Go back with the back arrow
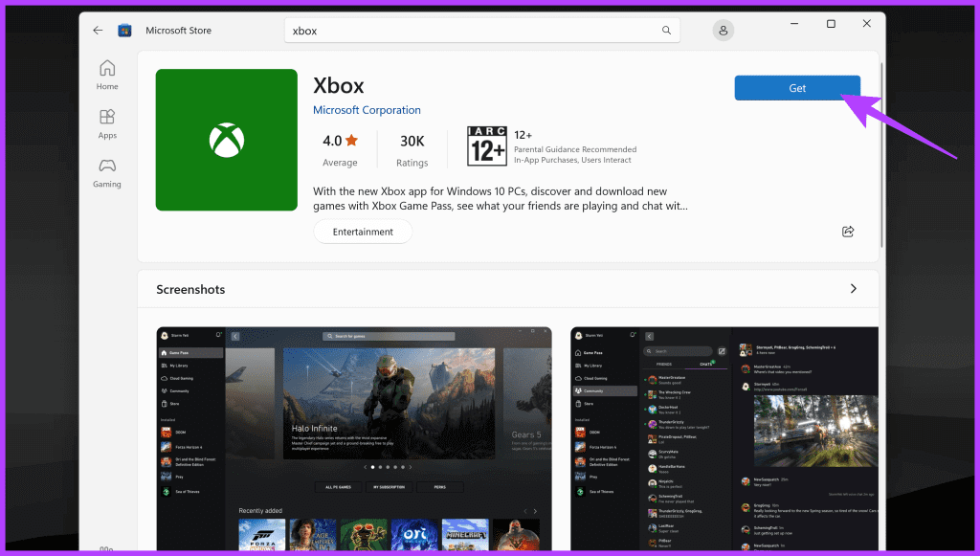 coord(98,30)
